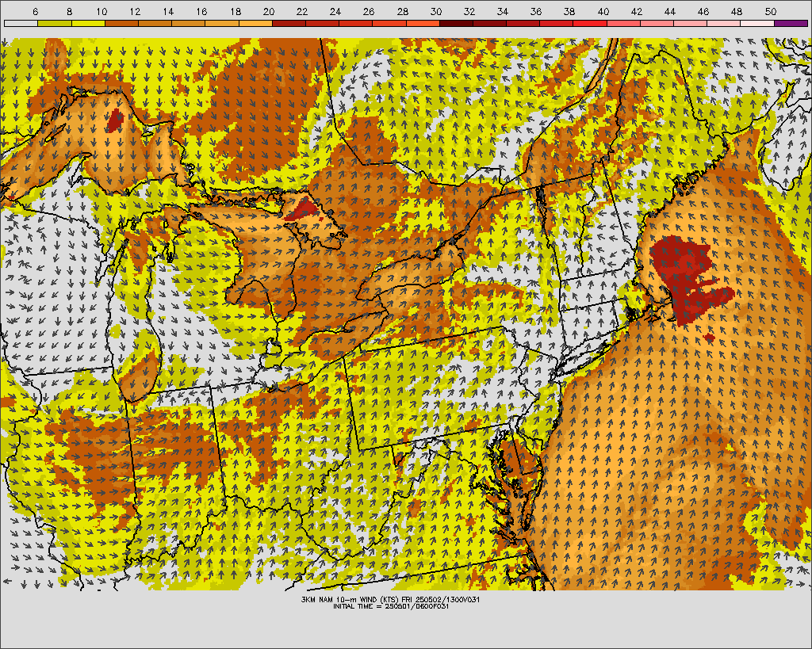Screen dimensions: 812x649
Task: Click the light orange 18-20 knot swatch
Action: click(256, 23)
